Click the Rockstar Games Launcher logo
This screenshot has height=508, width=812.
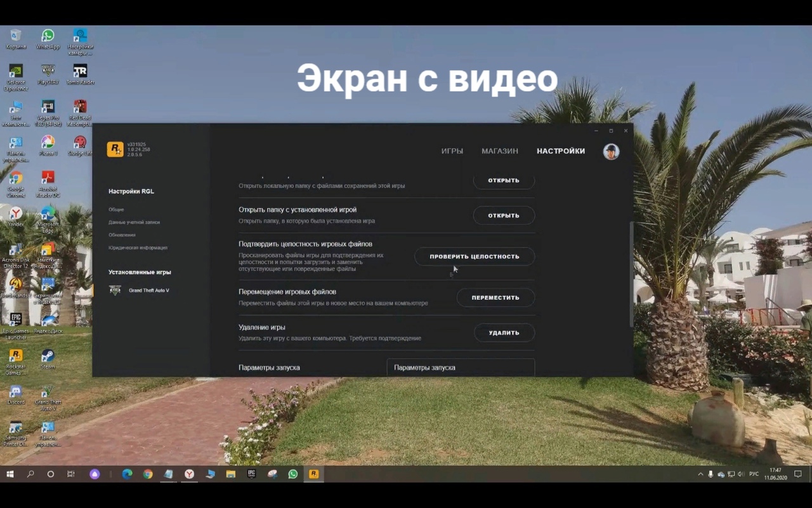[115, 149]
